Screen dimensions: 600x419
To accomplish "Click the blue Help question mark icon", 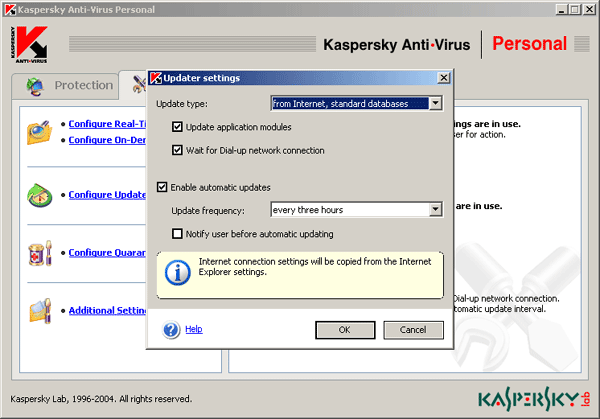I will [x=171, y=329].
